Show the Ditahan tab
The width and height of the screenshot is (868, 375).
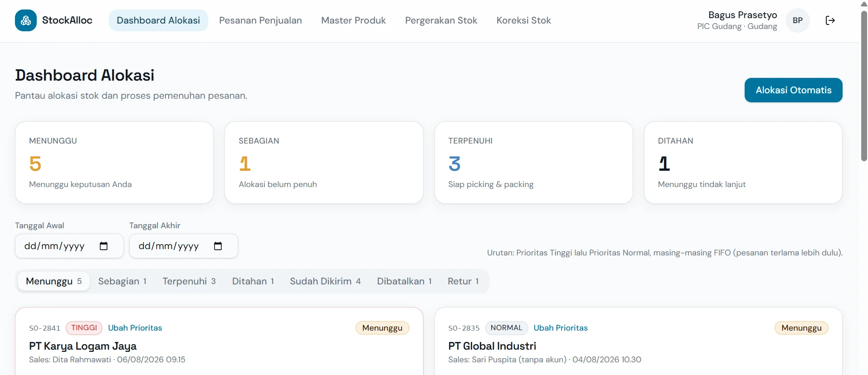coord(253,281)
